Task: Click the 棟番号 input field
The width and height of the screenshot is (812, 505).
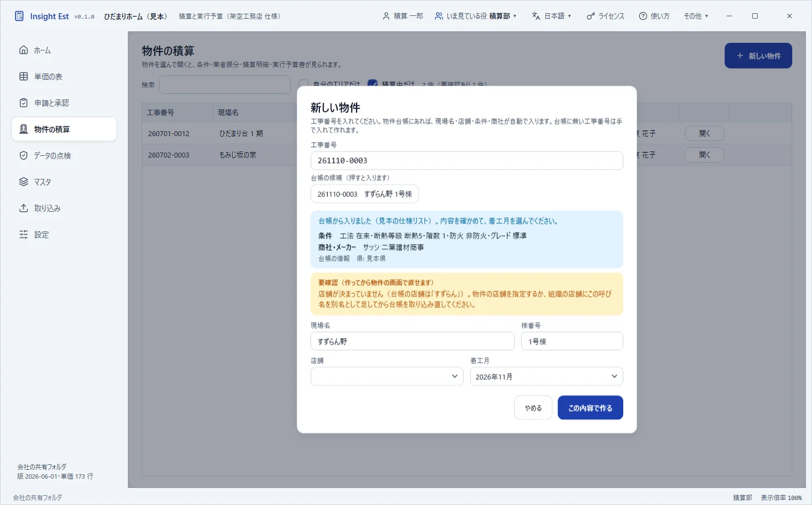Action: 572,341
